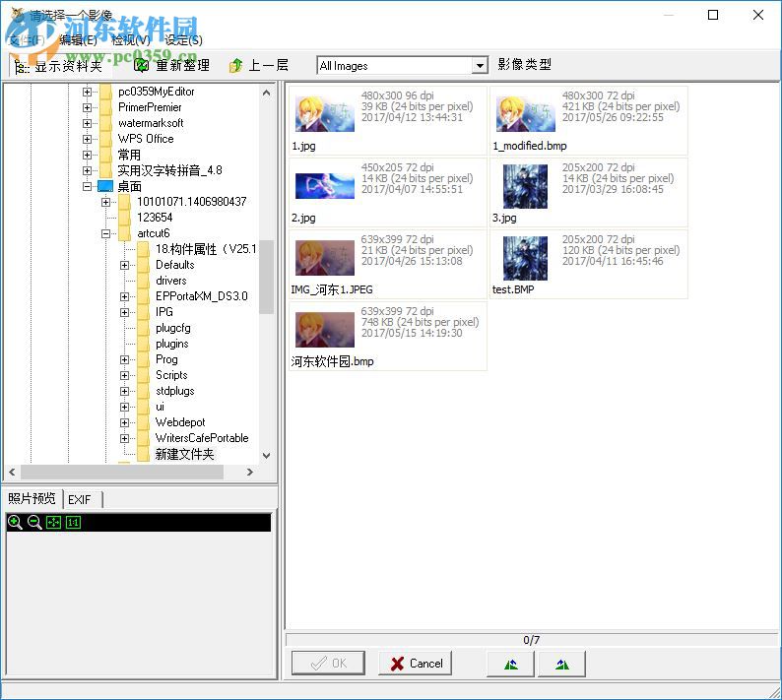The height and width of the screenshot is (700, 782).
Task: Select the 新建文件夹 folder in tree
Action: (184, 454)
